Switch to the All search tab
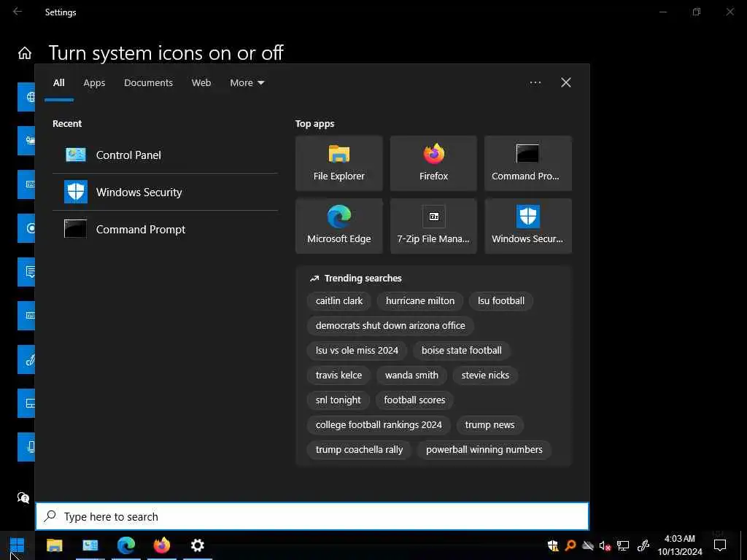 [58, 83]
